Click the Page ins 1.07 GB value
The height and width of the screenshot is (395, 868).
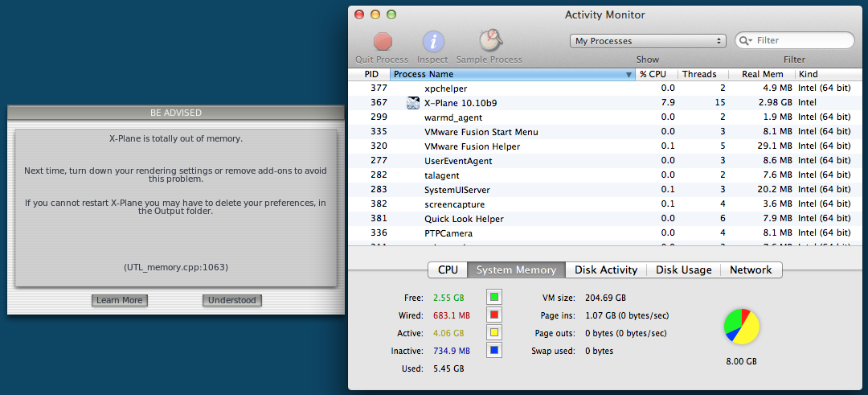(x=627, y=316)
